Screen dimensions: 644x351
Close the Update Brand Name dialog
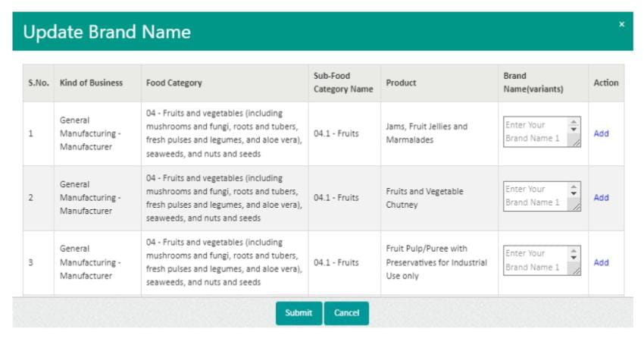[621, 24]
